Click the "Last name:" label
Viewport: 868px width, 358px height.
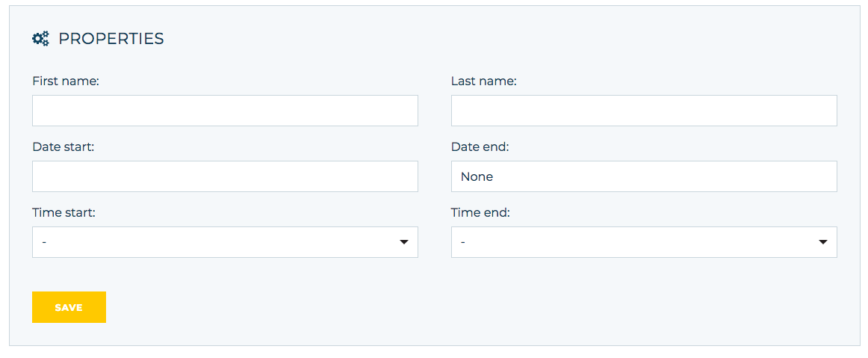[x=484, y=81]
